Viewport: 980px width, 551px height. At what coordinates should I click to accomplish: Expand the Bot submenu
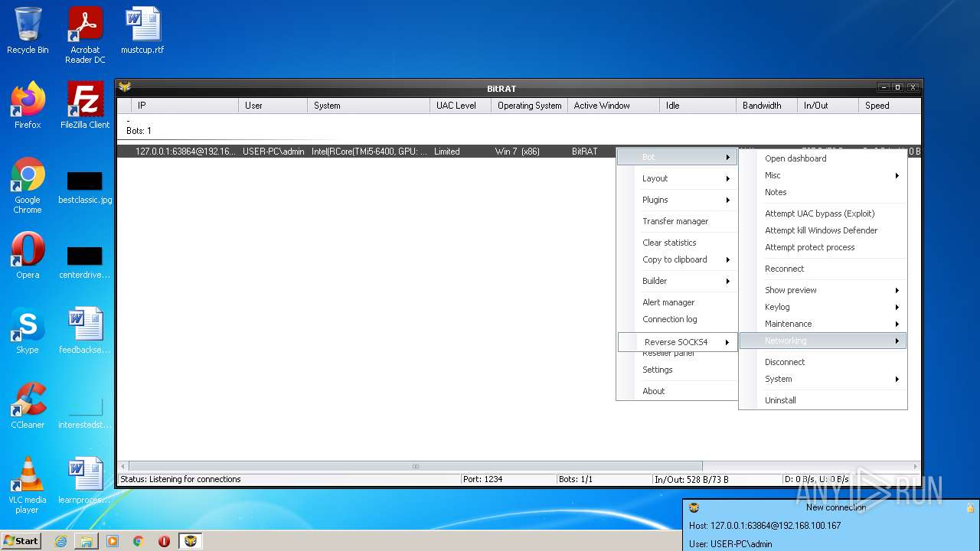(677, 157)
